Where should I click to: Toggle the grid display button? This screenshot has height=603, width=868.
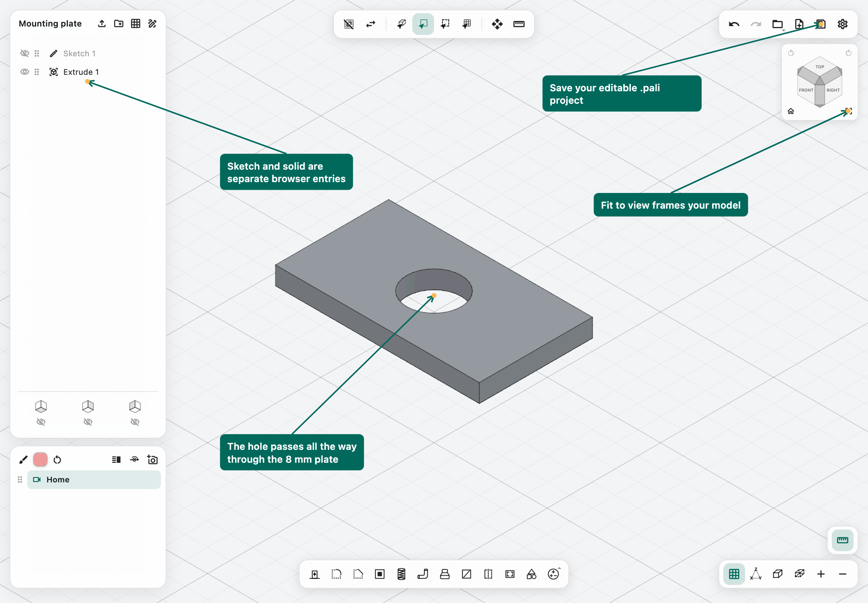pyautogui.click(x=734, y=574)
